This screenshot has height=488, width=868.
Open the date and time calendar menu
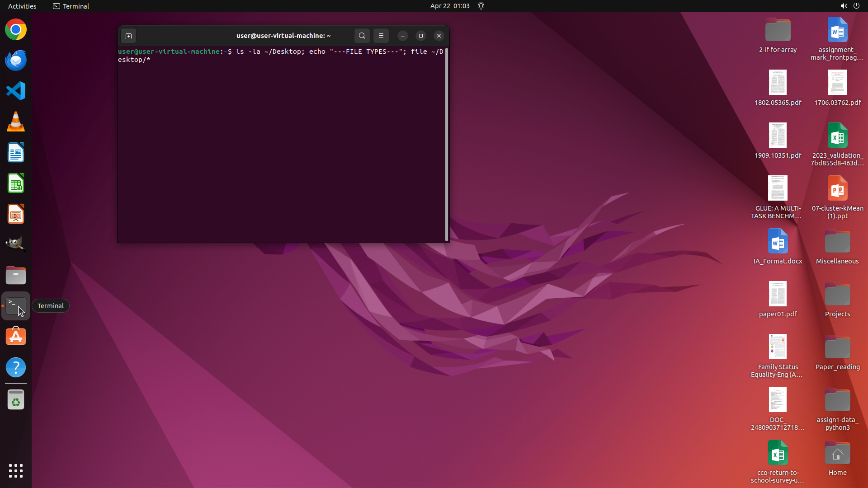coord(449,6)
